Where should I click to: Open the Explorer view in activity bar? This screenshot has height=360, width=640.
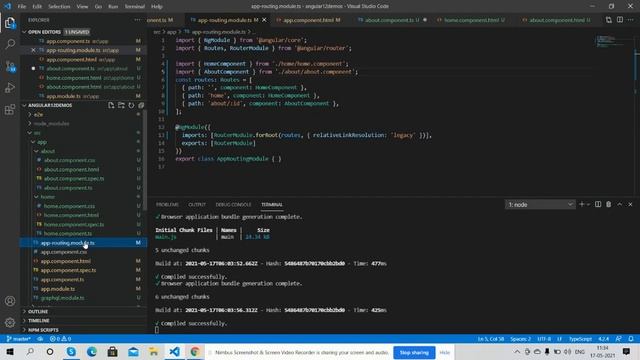(10, 22)
